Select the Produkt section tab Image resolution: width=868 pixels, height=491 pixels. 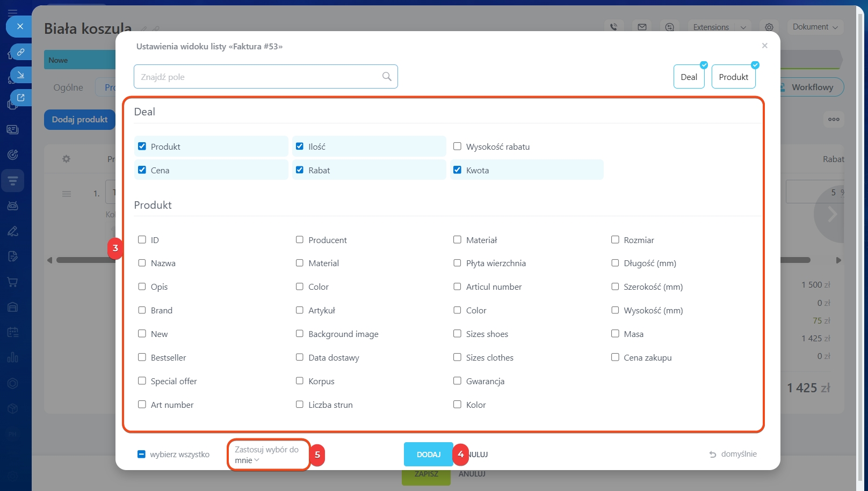pyautogui.click(x=733, y=77)
